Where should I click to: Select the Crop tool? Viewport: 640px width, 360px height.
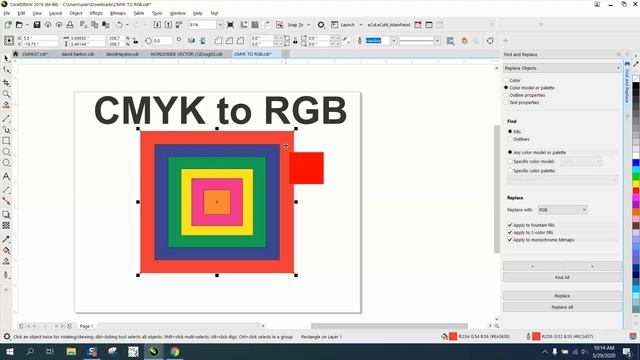[6, 82]
